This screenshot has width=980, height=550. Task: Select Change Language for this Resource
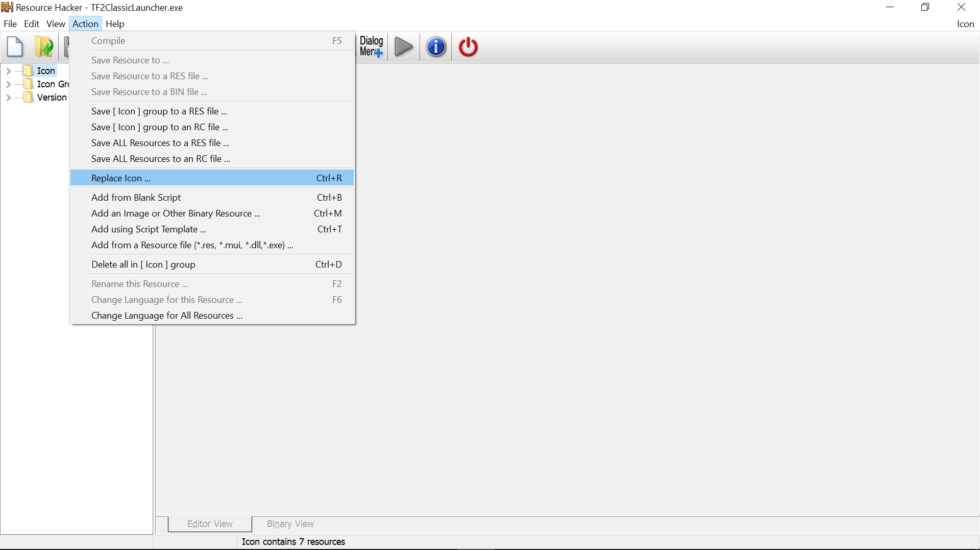point(212,300)
